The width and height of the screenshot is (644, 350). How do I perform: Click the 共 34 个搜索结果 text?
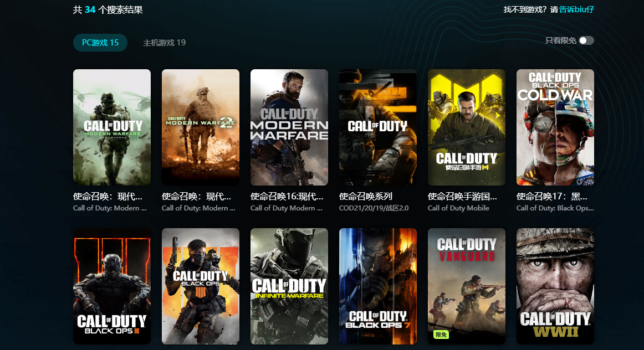108,9
